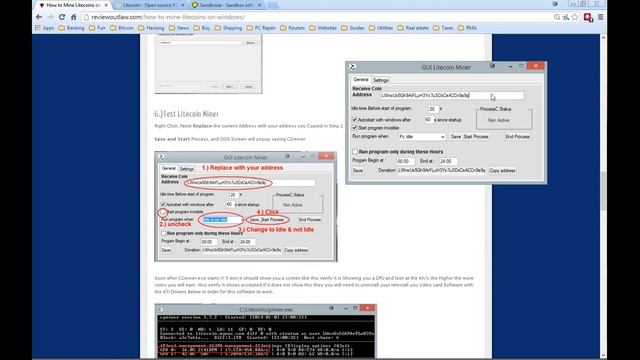
Task: Click the page scrollbar up arrow
Action: coord(603,38)
